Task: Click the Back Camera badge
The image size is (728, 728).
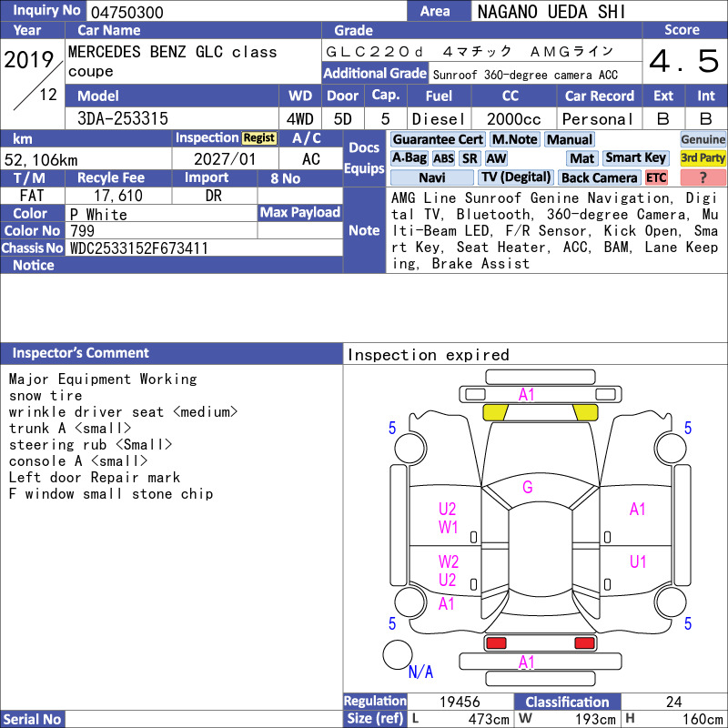Action: pyautogui.click(x=600, y=177)
